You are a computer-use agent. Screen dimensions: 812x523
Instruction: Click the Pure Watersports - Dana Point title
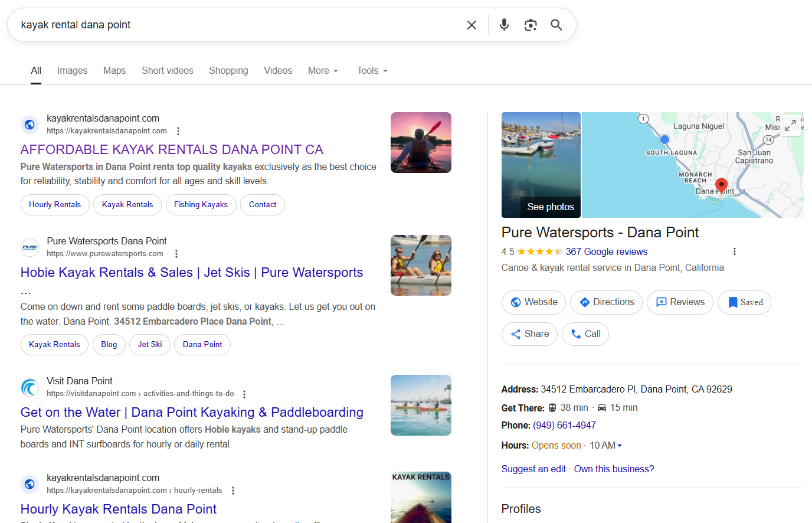tap(600, 233)
